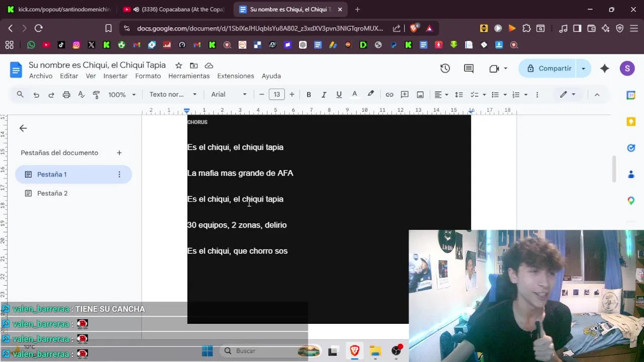Insert a link with chain icon

tap(389, 95)
